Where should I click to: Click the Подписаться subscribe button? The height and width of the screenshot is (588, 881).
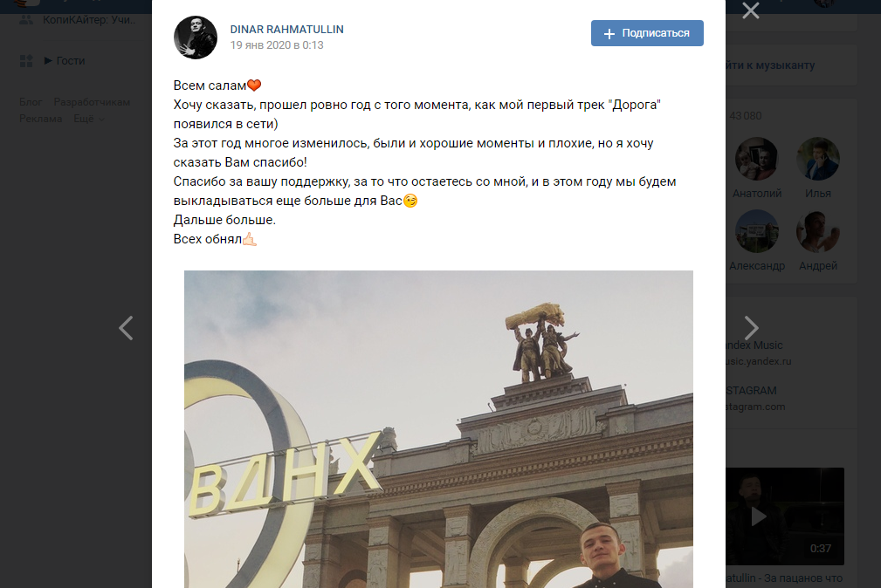(x=647, y=33)
